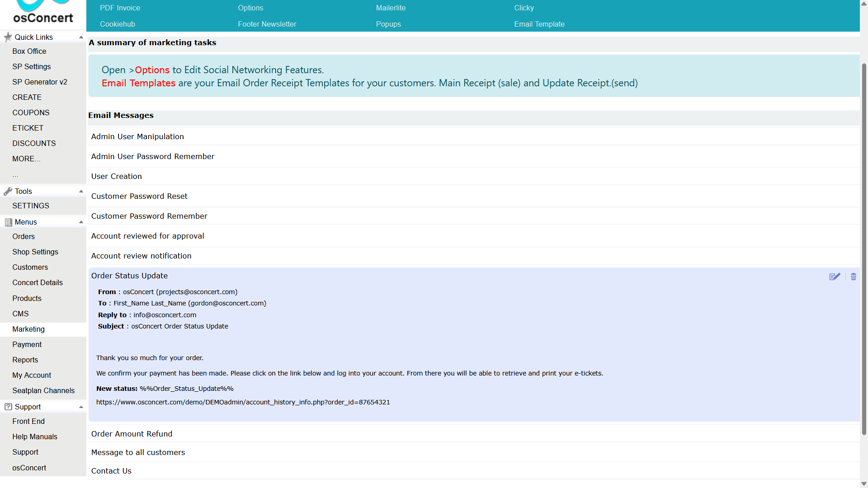Open SETTINGS under Tools

tap(31, 206)
